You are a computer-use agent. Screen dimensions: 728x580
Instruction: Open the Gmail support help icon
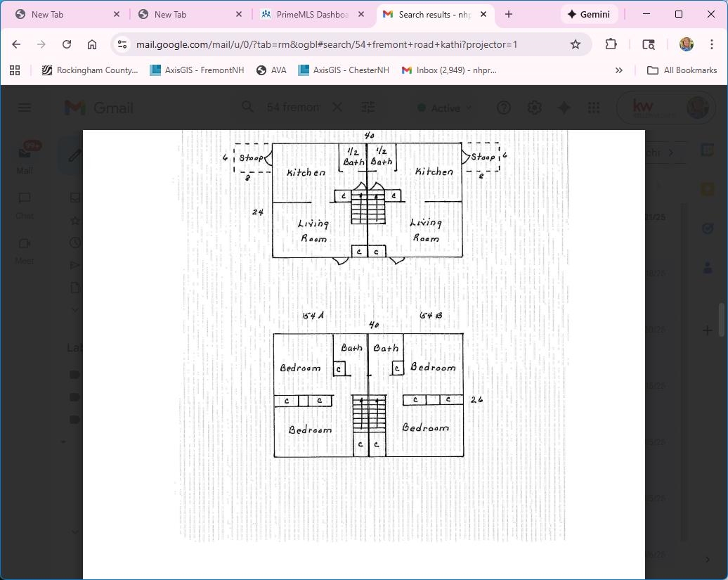tap(504, 108)
